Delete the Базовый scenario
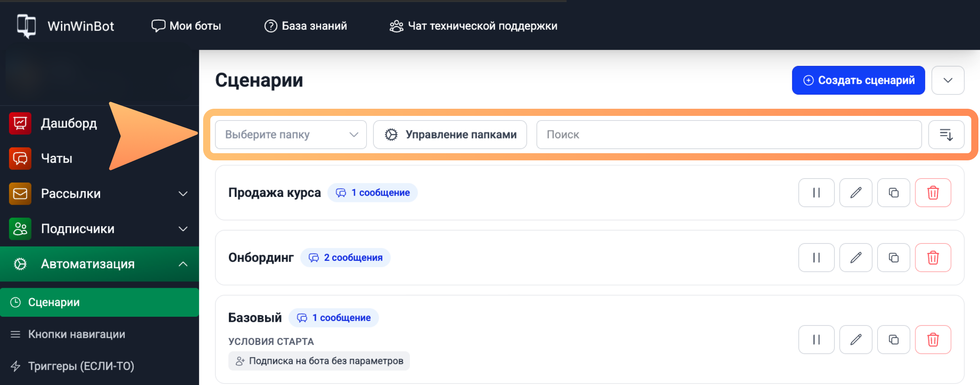Image resolution: width=980 pixels, height=385 pixels. pyautogui.click(x=932, y=340)
